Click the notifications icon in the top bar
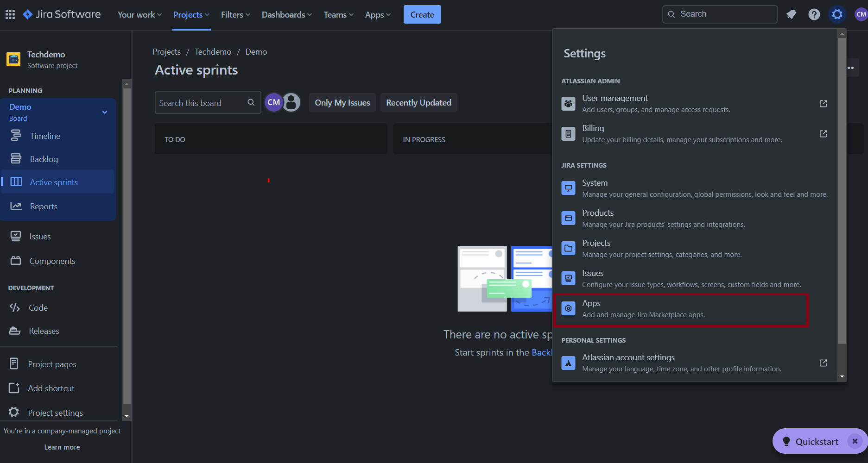The image size is (868, 463). click(x=791, y=14)
